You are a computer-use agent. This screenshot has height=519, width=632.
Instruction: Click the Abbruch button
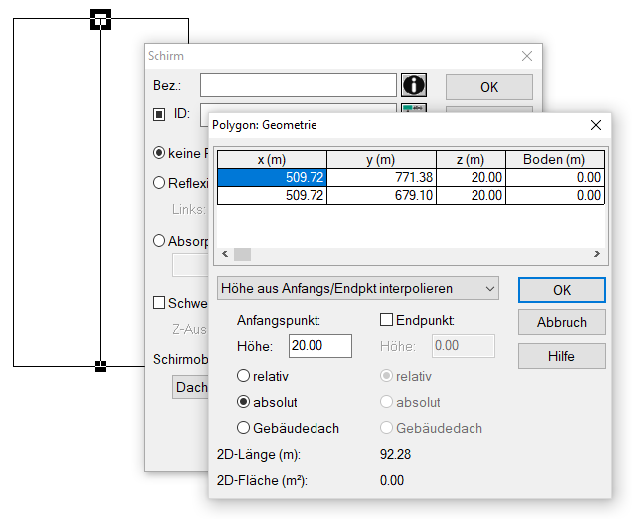(x=561, y=322)
